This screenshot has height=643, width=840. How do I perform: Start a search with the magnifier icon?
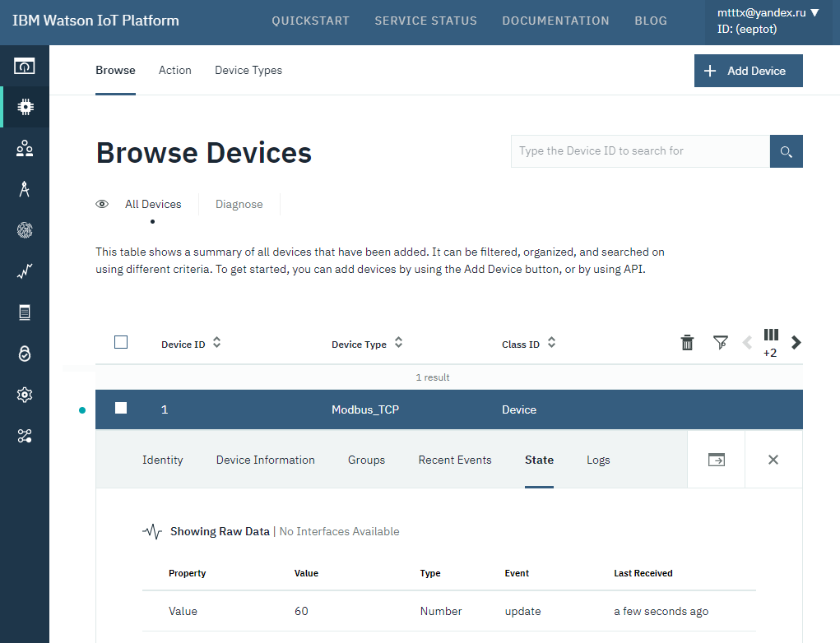tap(786, 151)
